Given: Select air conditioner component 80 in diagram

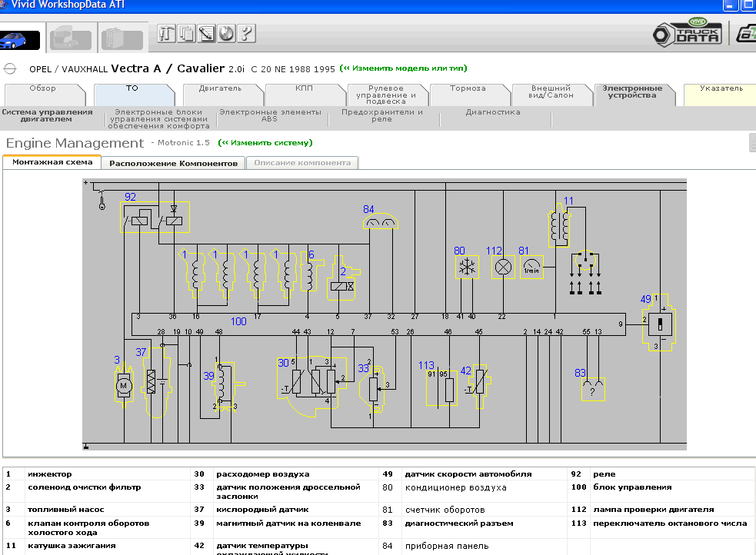Looking at the screenshot, I should point(467,267).
